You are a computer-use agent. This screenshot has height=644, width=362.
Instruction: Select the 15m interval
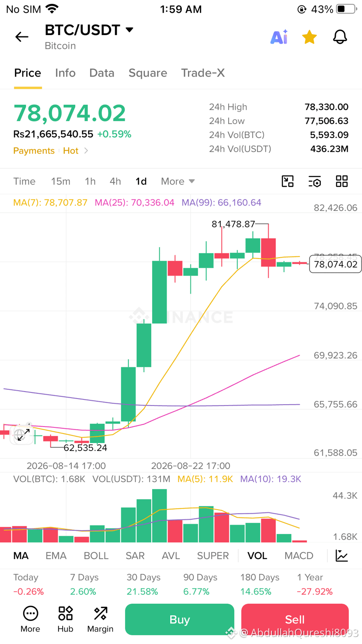(x=61, y=181)
